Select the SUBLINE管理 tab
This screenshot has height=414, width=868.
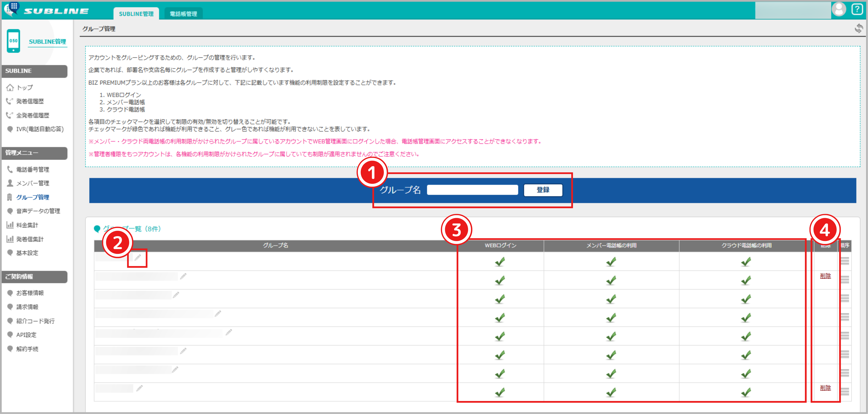pyautogui.click(x=136, y=14)
